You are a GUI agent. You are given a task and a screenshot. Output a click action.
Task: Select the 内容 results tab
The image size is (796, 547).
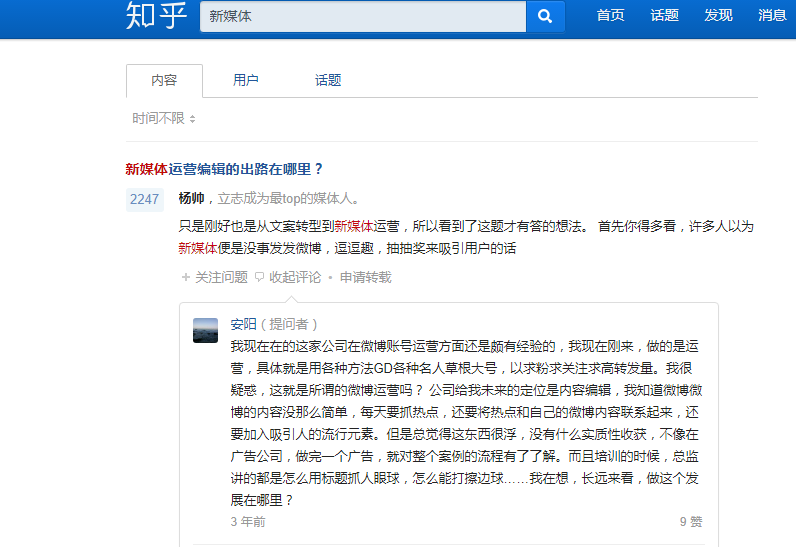(164, 80)
